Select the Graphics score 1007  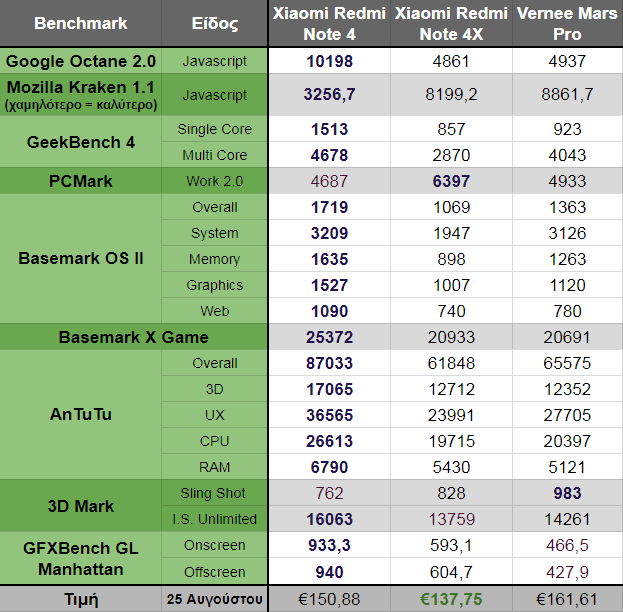click(451, 285)
